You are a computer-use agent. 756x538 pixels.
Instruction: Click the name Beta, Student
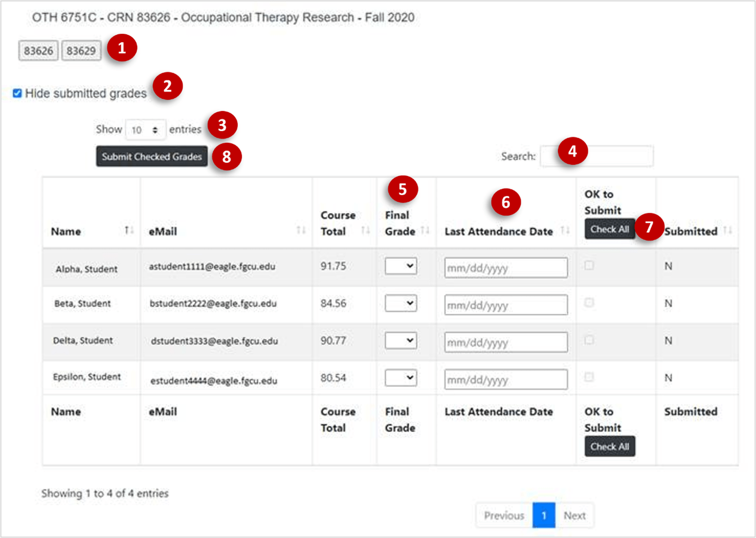pos(82,304)
